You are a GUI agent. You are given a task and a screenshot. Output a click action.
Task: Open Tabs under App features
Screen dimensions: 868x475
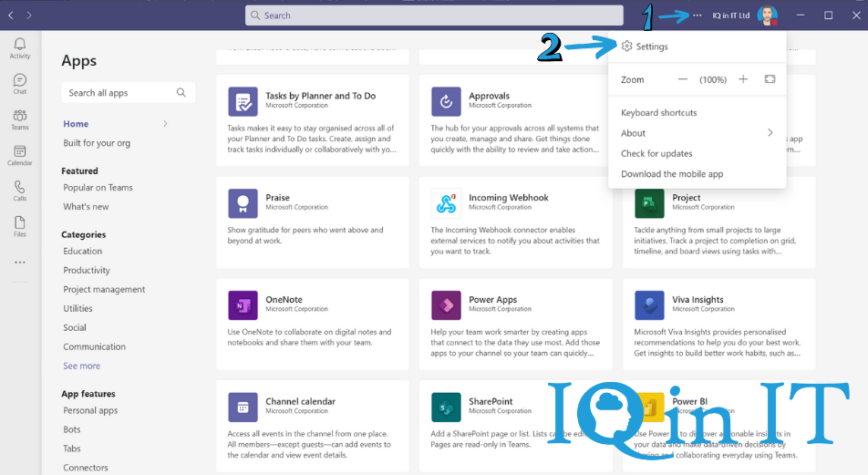[x=72, y=449]
